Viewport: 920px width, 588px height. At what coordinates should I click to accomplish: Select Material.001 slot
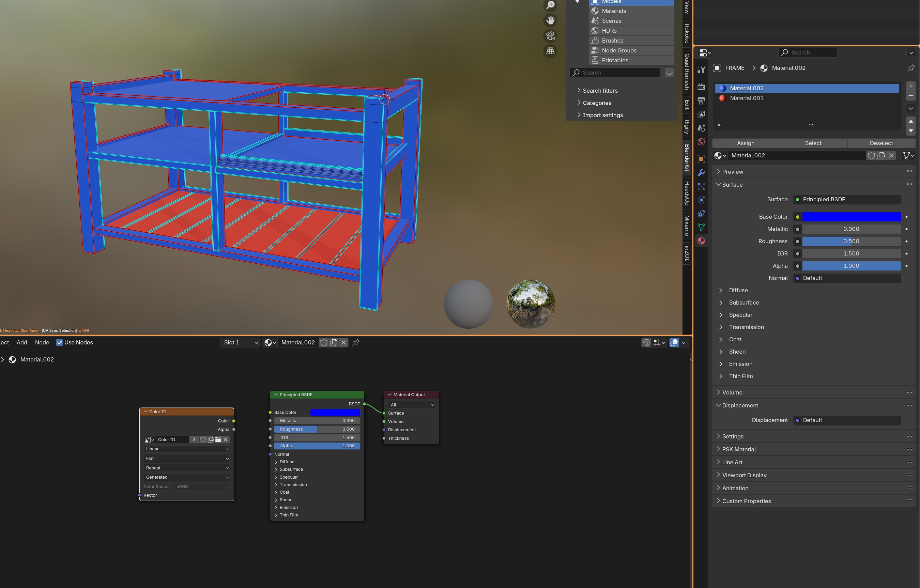tap(807, 98)
